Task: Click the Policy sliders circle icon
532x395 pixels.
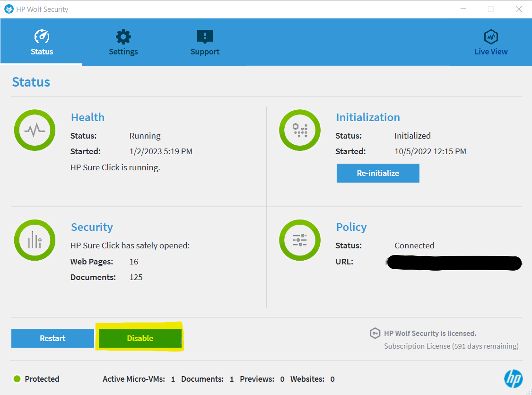Action: click(300, 240)
